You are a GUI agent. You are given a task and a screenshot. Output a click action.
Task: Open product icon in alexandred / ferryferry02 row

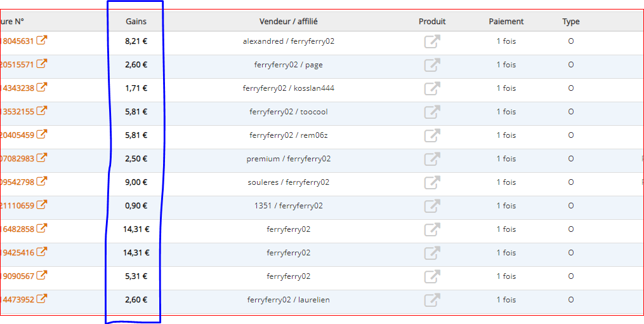tap(432, 41)
